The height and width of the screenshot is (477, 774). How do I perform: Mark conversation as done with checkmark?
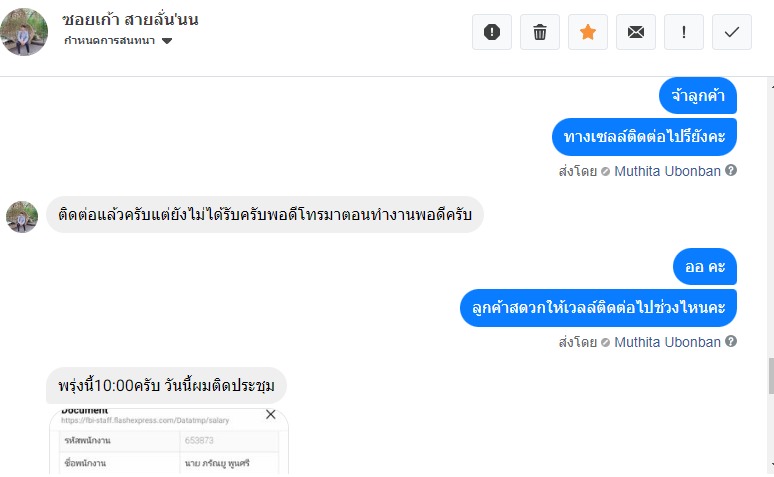pos(732,32)
